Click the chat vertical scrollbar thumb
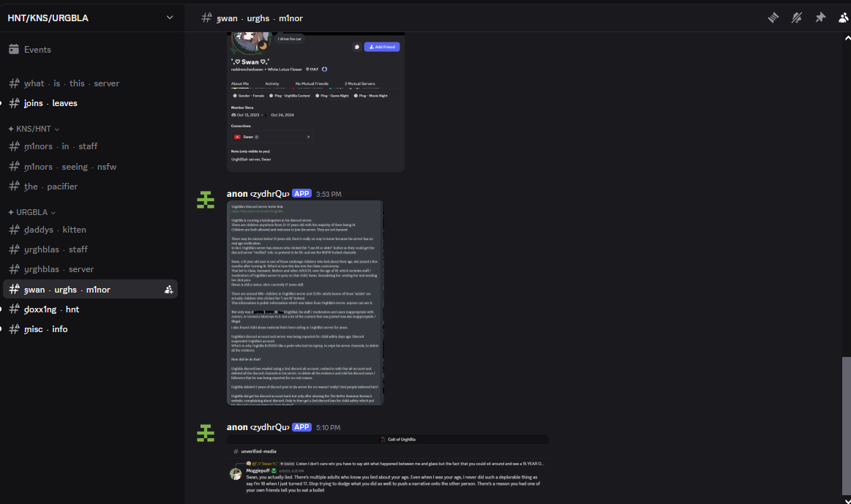The width and height of the screenshot is (851, 504). pyautogui.click(x=846, y=425)
